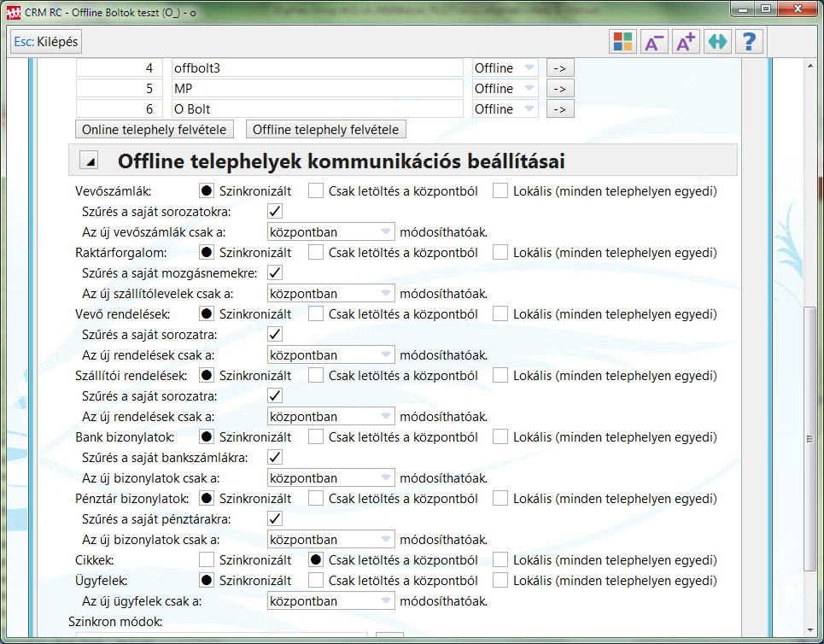824x644 pixels.
Task: Toggle Szűrés a saját mozgásnemekre checkbox
Action: pos(275,272)
